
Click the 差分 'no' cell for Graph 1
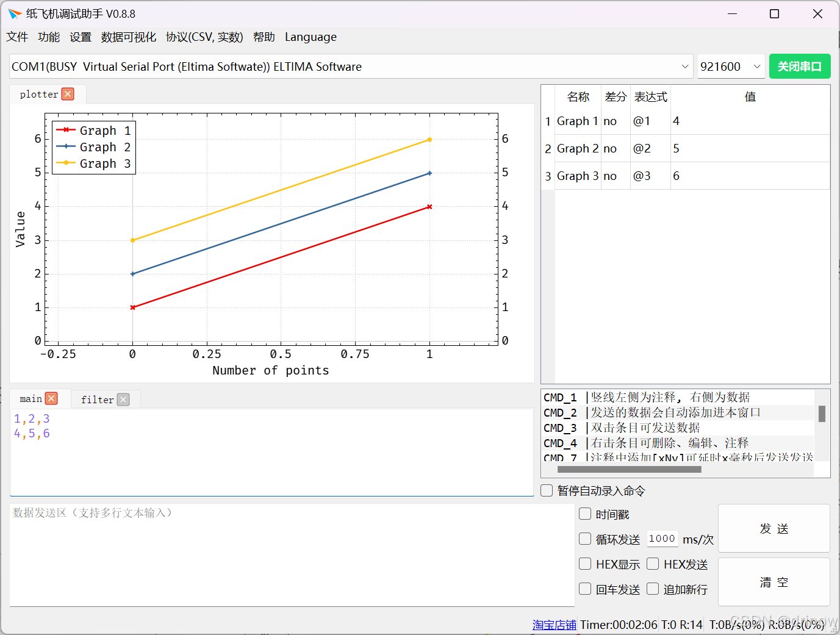(616, 121)
